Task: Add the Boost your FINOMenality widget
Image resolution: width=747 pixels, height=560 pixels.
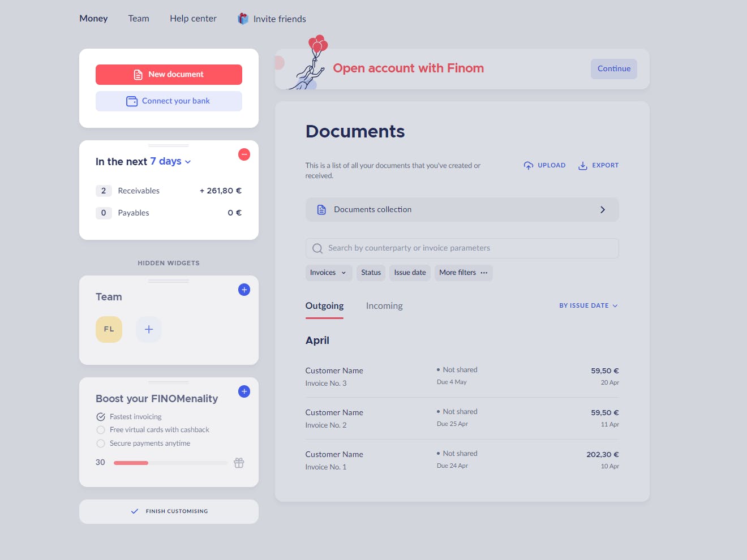Action: tap(244, 391)
